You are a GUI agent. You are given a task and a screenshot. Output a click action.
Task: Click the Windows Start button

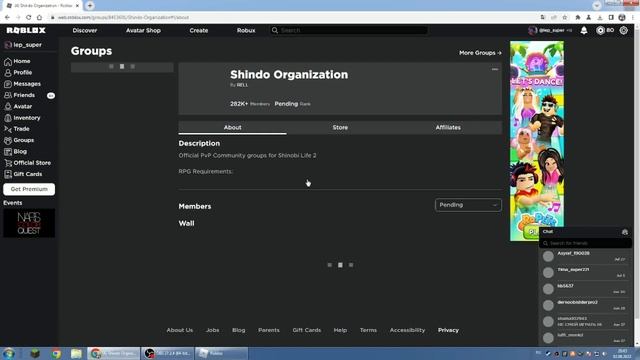9,353
